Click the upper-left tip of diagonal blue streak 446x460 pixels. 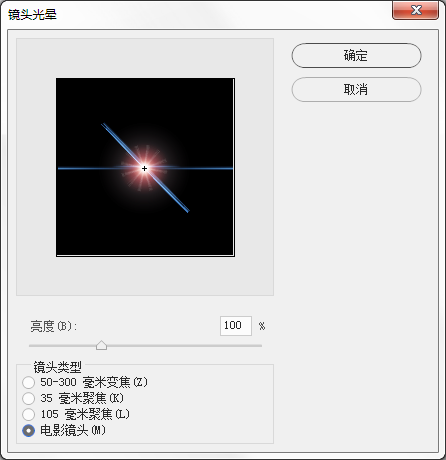click(x=103, y=125)
